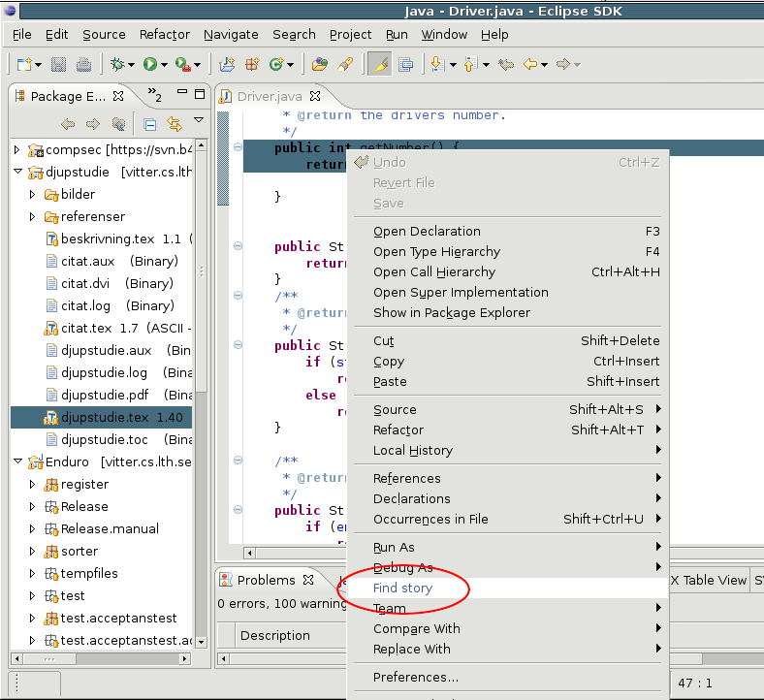Click the New Java Package icon
This screenshot has height=700, width=764.
(252, 64)
